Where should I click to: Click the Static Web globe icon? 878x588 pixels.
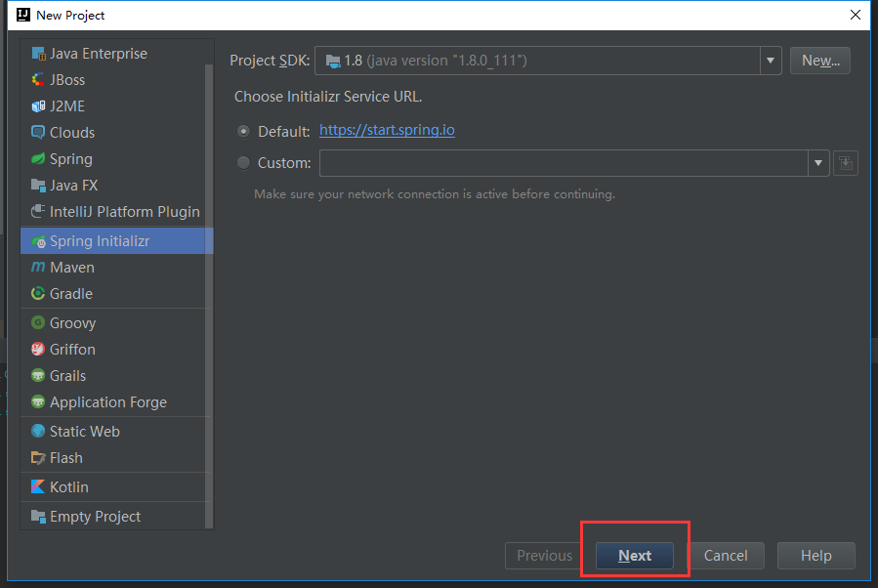coord(38,431)
